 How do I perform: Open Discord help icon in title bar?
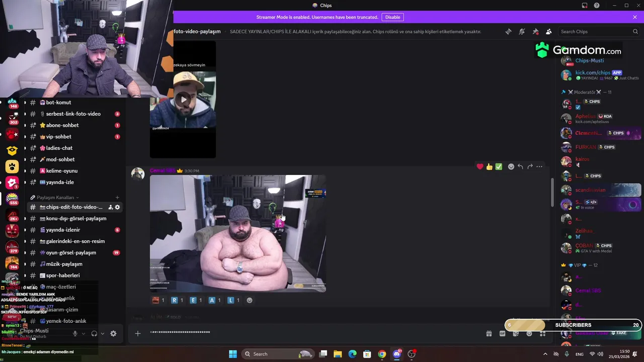pyautogui.click(x=597, y=6)
